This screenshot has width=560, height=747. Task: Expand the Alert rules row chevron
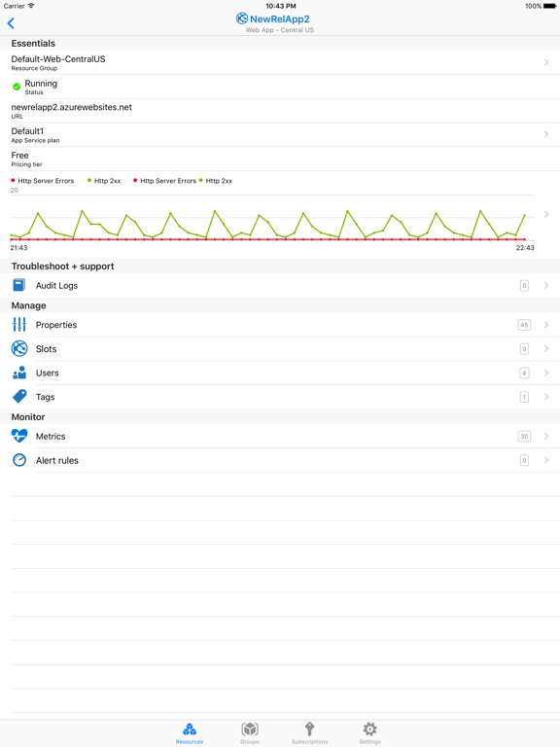(546, 460)
